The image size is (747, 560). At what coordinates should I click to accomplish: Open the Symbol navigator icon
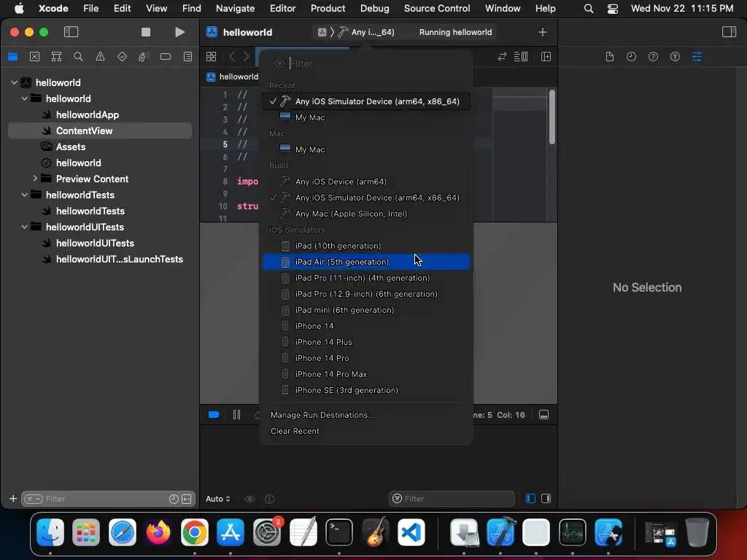(x=56, y=57)
